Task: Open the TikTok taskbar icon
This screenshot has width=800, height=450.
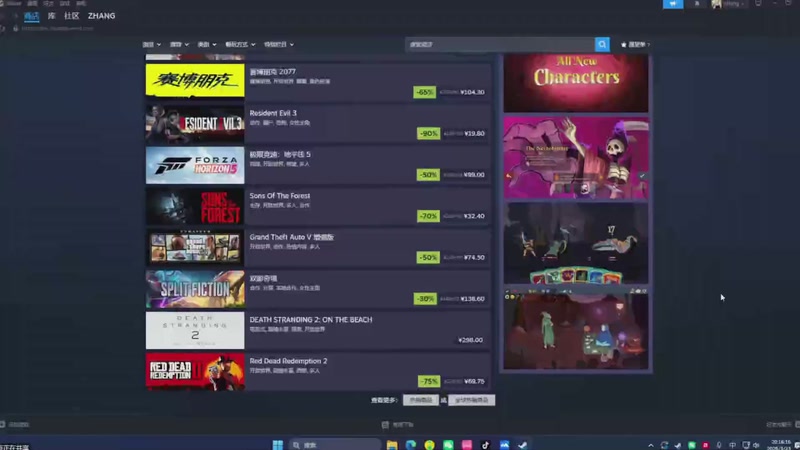Action: pos(485,445)
